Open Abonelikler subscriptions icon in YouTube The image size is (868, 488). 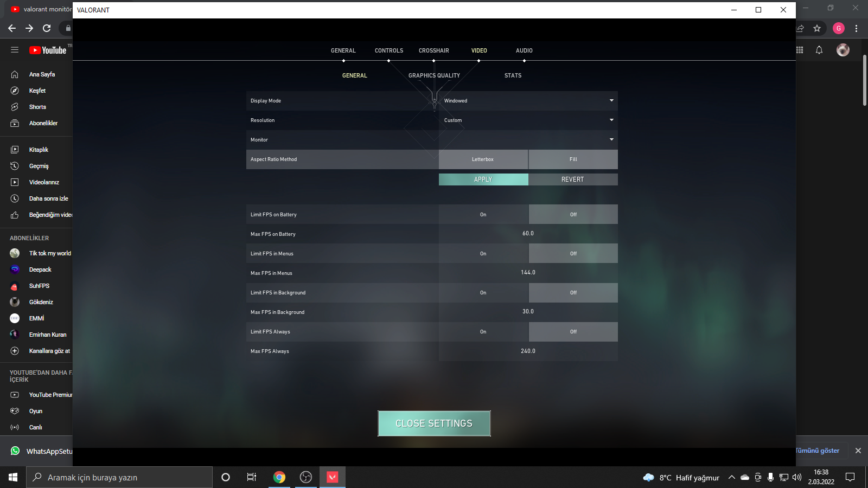[x=15, y=123]
